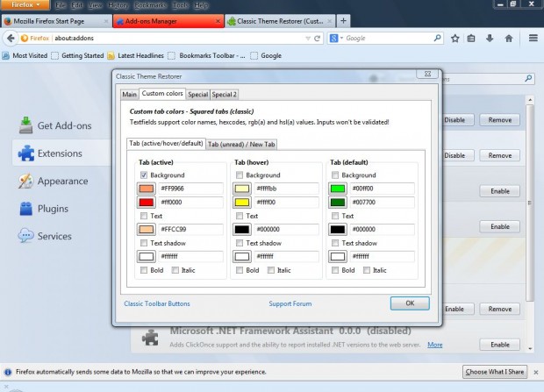The width and height of the screenshot is (544, 392).
Task: Close the Classic Theme Restorer dialog
Action: coord(427,74)
